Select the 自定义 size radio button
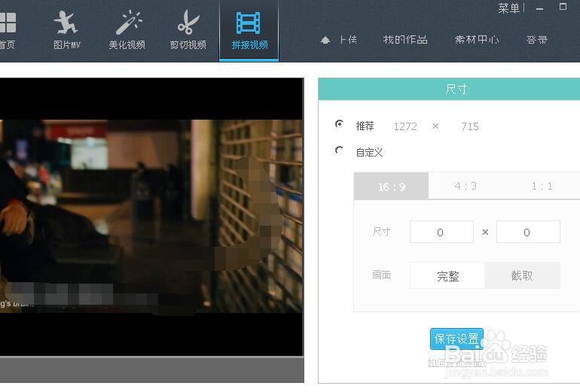This screenshot has width=580, height=392. (339, 150)
